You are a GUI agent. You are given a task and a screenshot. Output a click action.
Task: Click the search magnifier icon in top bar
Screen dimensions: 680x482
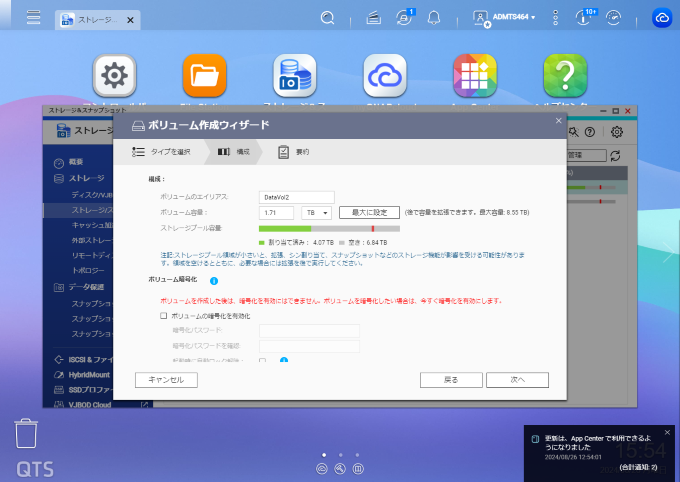pyautogui.click(x=327, y=18)
